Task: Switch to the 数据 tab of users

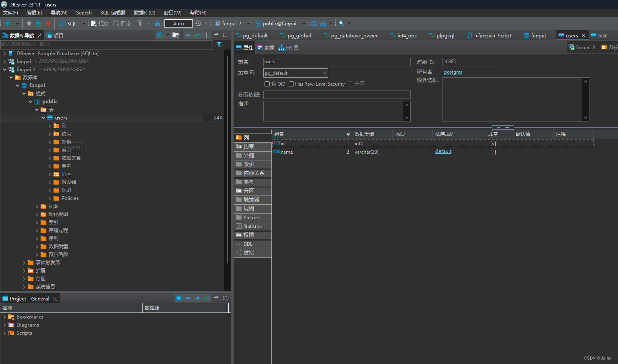Action: (266, 47)
